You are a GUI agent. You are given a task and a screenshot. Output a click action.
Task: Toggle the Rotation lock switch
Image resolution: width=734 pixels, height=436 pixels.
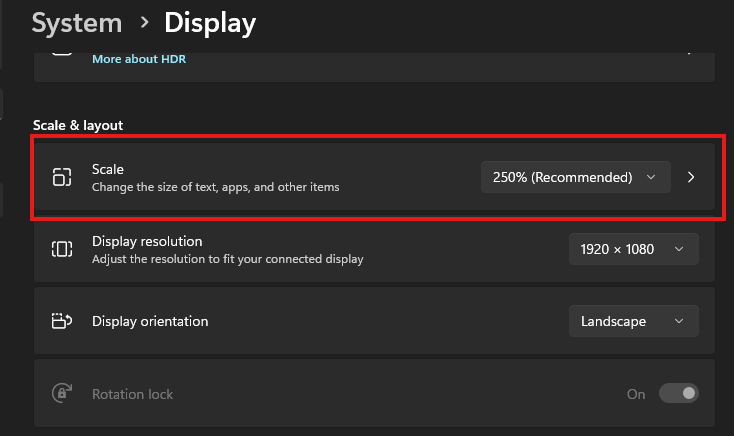click(x=679, y=393)
